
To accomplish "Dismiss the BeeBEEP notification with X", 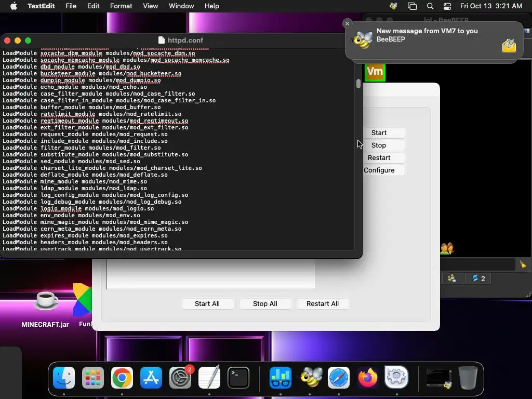I will tap(347, 23).
